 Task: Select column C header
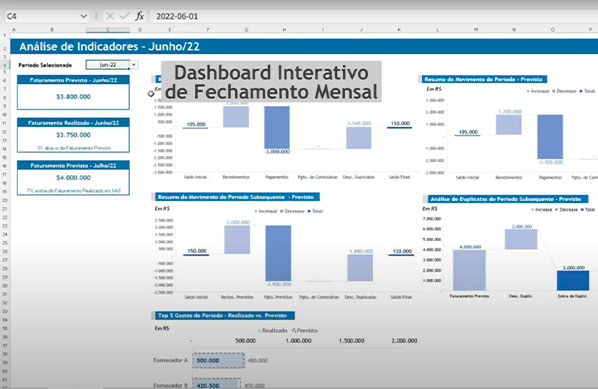pos(108,30)
